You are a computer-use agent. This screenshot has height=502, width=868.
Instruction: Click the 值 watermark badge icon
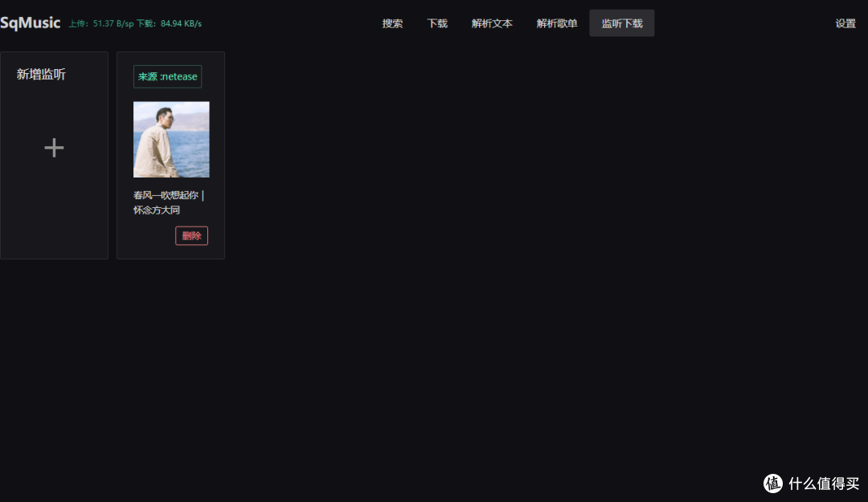point(772,483)
